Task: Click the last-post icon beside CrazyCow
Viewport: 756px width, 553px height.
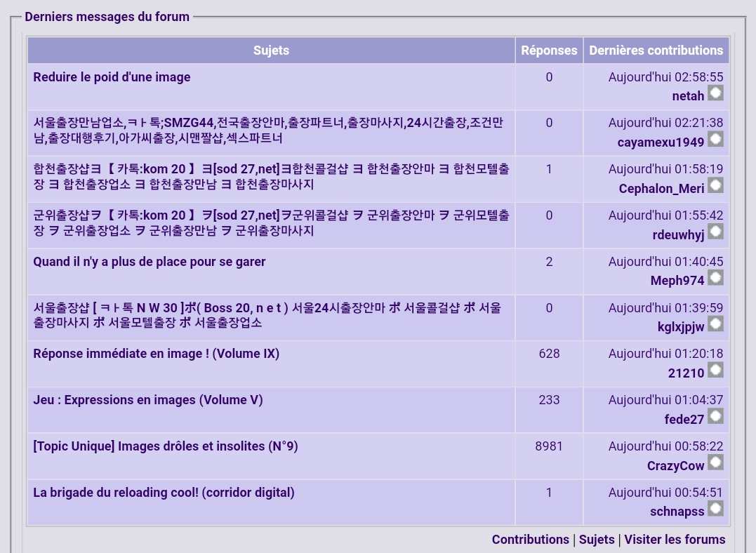Action: (715, 462)
